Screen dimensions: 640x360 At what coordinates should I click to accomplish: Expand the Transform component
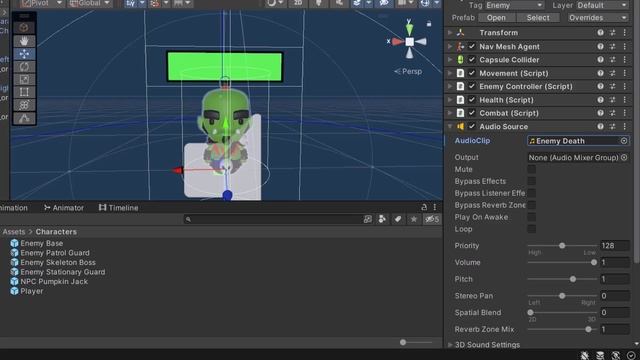(450, 33)
